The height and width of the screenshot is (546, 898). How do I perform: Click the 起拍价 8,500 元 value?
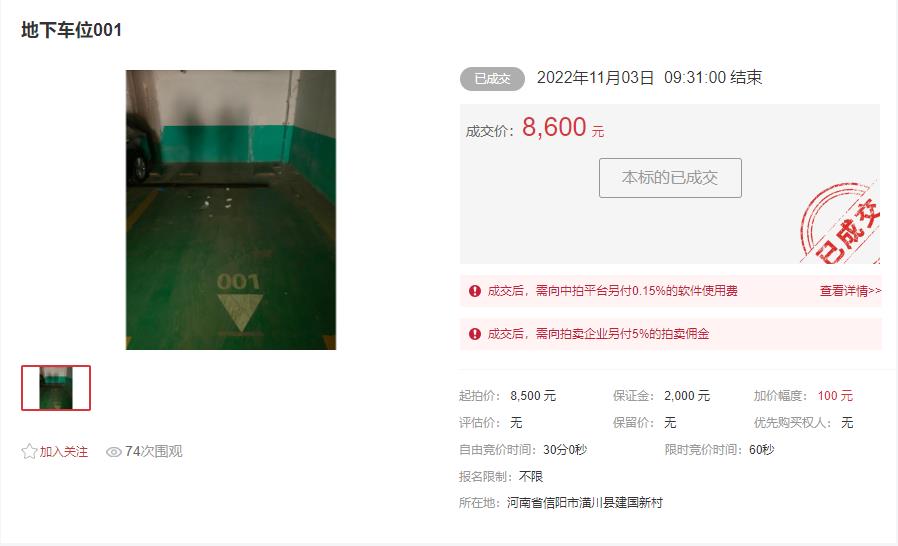[533, 395]
